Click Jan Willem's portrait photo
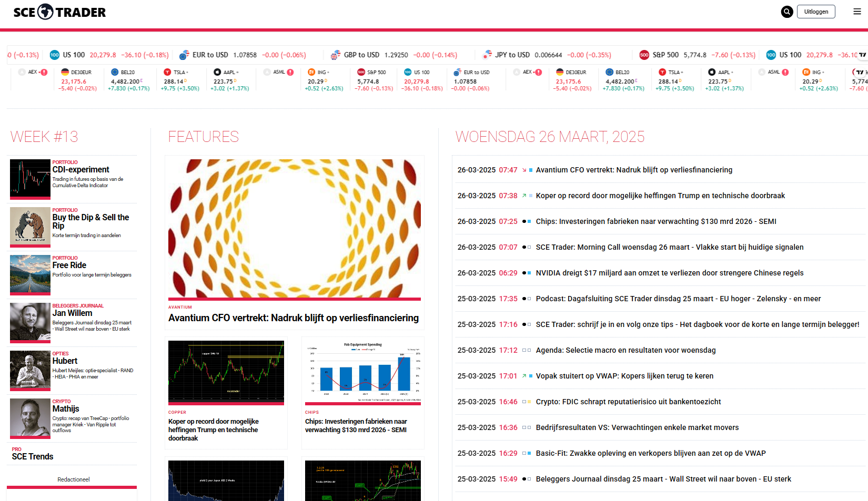The height and width of the screenshot is (501, 868). (30, 323)
